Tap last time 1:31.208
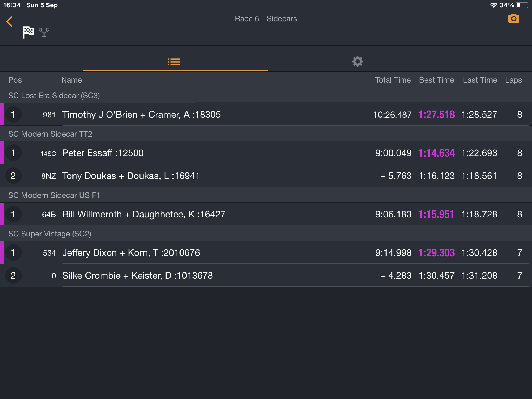 point(479,276)
